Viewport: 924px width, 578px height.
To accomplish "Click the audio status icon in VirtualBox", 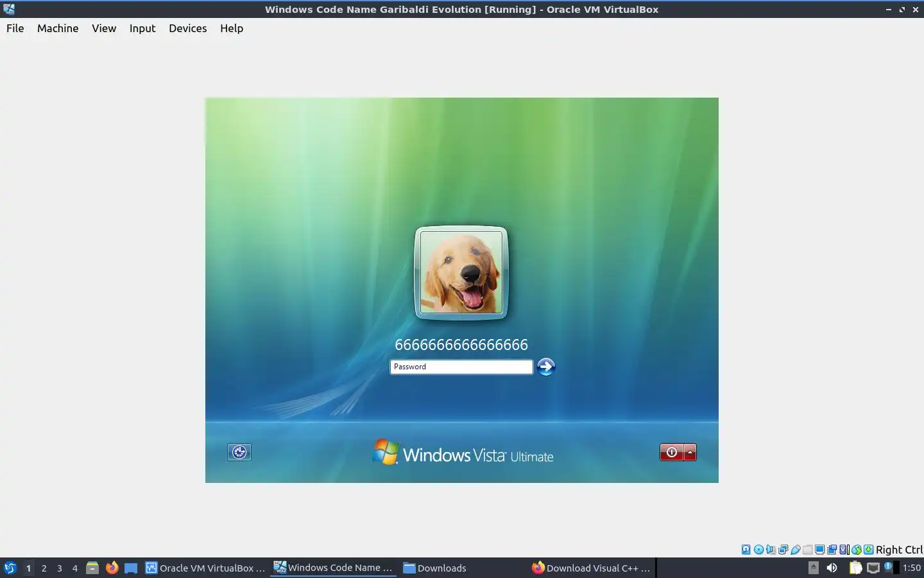I will [x=771, y=550].
